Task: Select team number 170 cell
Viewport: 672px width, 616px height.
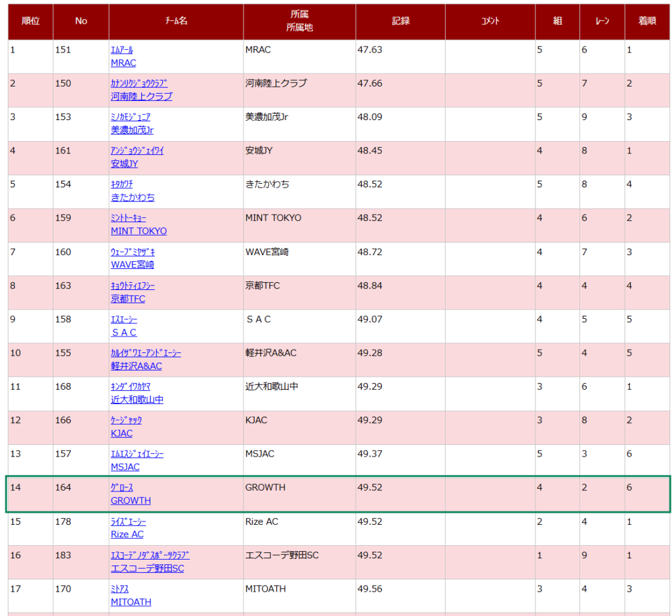Action: [81, 596]
